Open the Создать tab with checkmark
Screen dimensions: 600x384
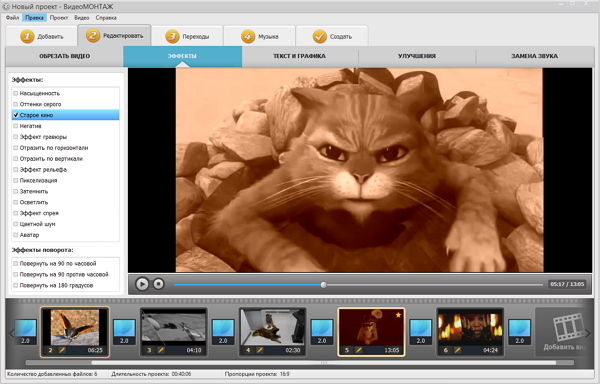pyautogui.click(x=332, y=37)
